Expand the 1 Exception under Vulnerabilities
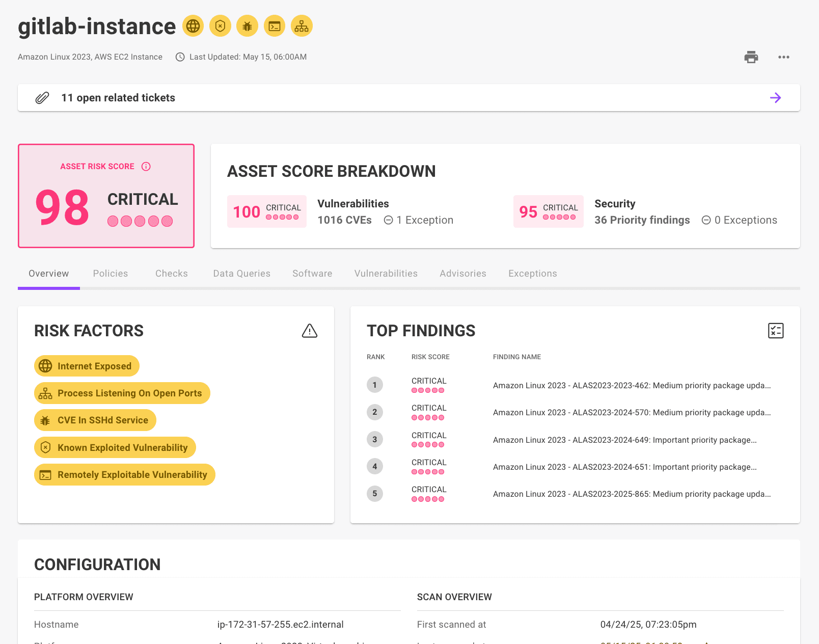This screenshot has height=644, width=819. [x=418, y=220]
